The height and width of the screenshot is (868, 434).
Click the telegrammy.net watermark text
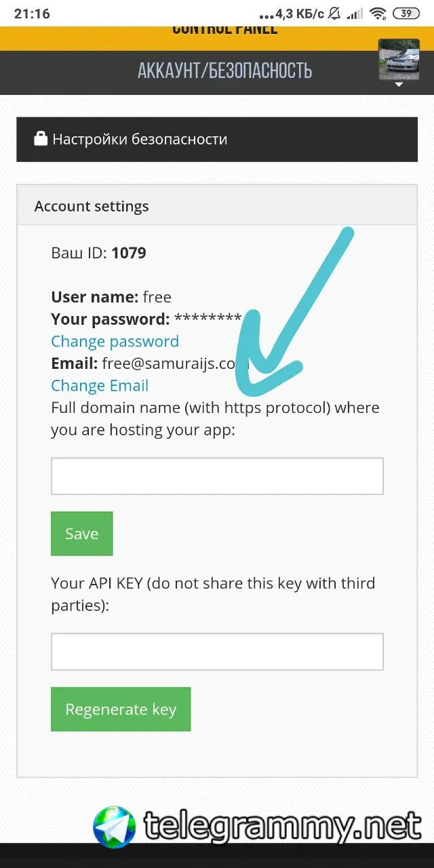coord(282,826)
